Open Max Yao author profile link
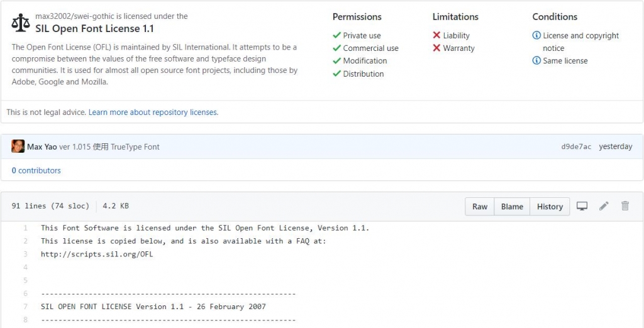 click(x=42, y=147)
